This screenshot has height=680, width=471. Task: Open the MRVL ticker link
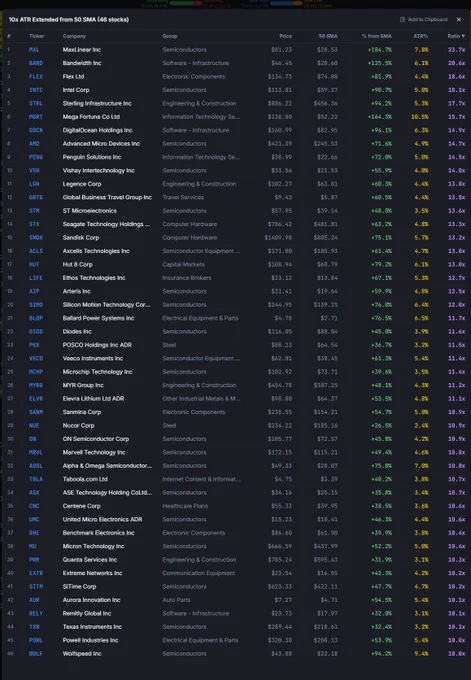(x=36, y=453)
